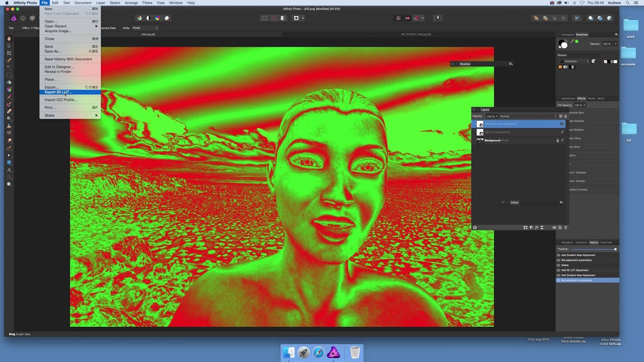Screen dimensions: 644x362
Task: Select the Gradient tool
Action: pos(9,89)
